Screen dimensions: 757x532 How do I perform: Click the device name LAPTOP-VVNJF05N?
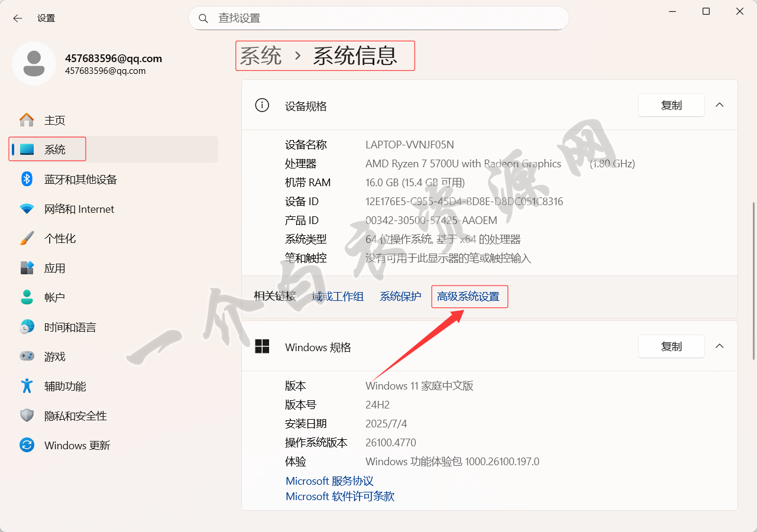(x=410, y=145)
